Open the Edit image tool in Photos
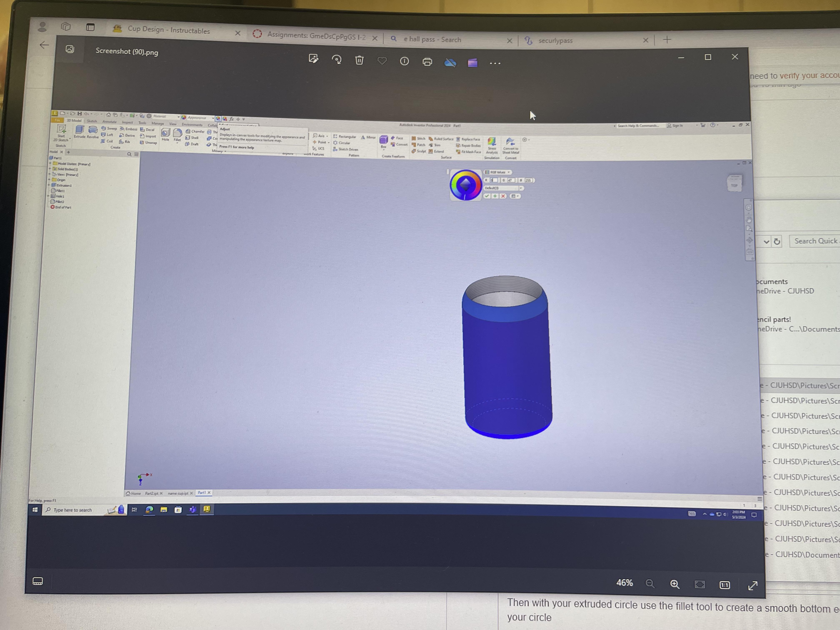 (x=313, y=59)
